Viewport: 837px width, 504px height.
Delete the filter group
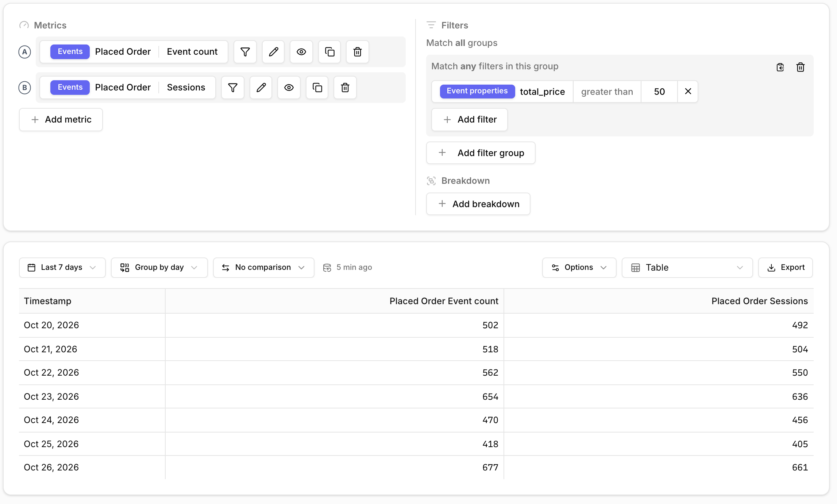click(x=801, y=67)
